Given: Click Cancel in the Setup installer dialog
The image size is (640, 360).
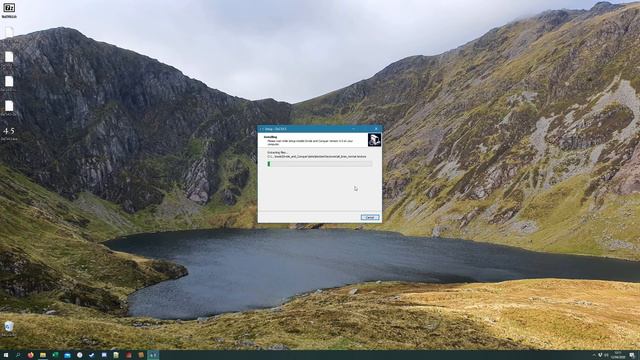Looking at the screenshot, I should point(370,218).
